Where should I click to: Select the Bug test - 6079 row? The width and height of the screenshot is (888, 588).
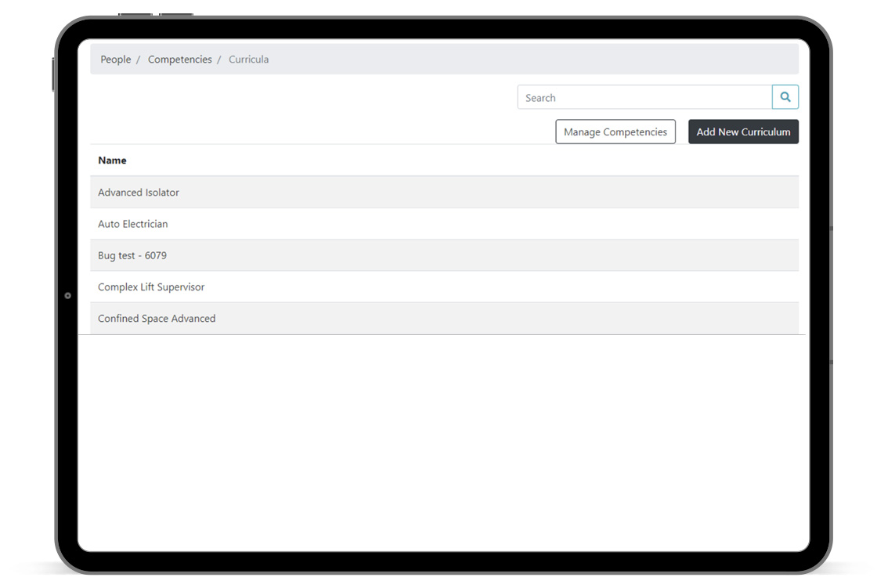pyautogui.click(x=444, y=255)
